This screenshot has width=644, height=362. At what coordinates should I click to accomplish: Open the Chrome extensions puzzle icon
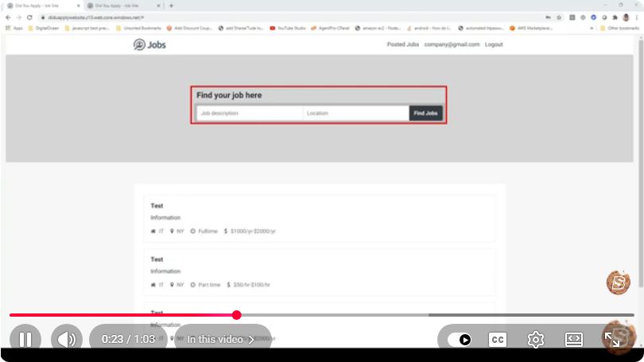(615, 18)
